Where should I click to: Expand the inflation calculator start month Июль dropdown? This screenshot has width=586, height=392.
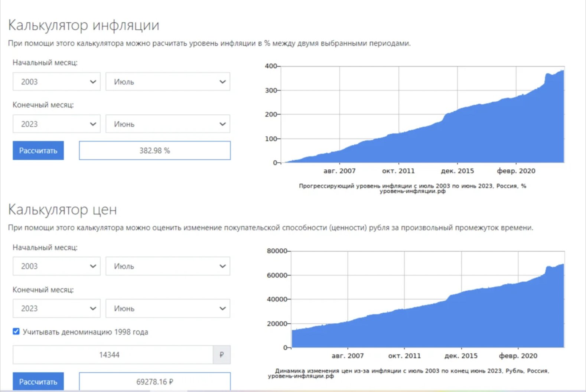pos(167,82)
